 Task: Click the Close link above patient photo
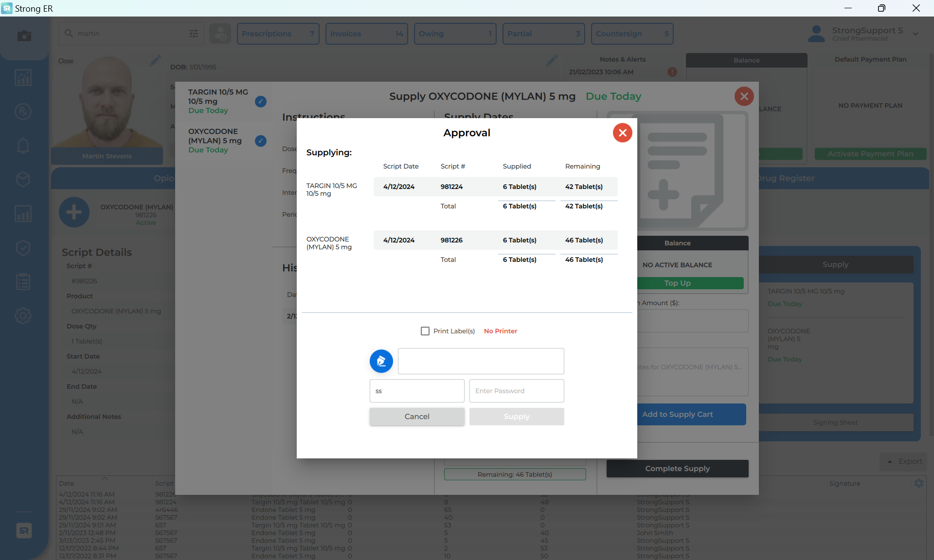pos(66,61)
